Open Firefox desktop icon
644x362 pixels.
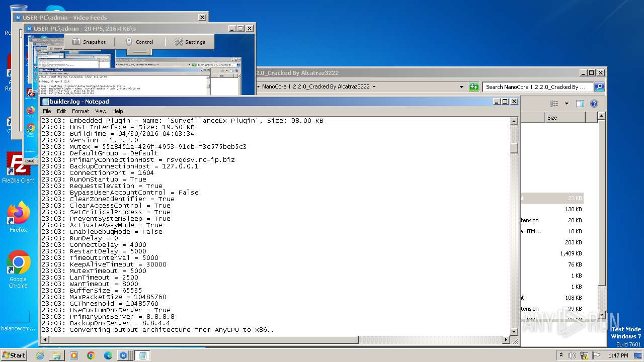18,217
